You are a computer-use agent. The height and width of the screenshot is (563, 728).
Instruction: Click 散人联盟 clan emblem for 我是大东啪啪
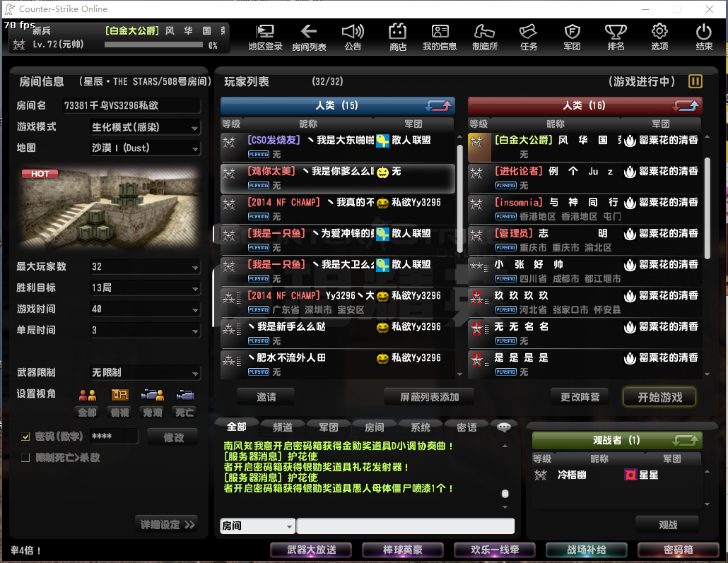(382, 141)
